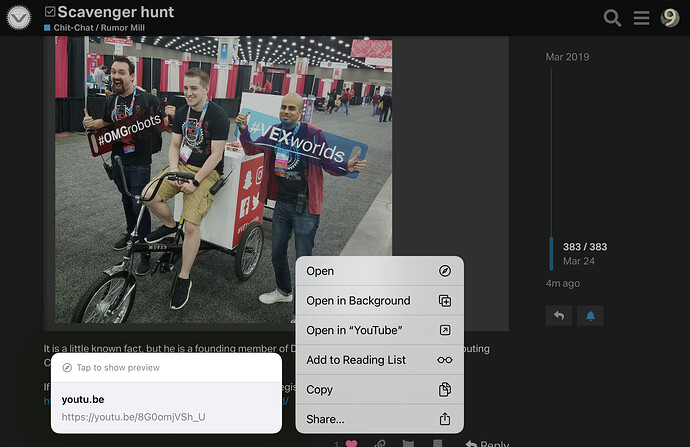Open the user avatar profile menu

(670, 18)
